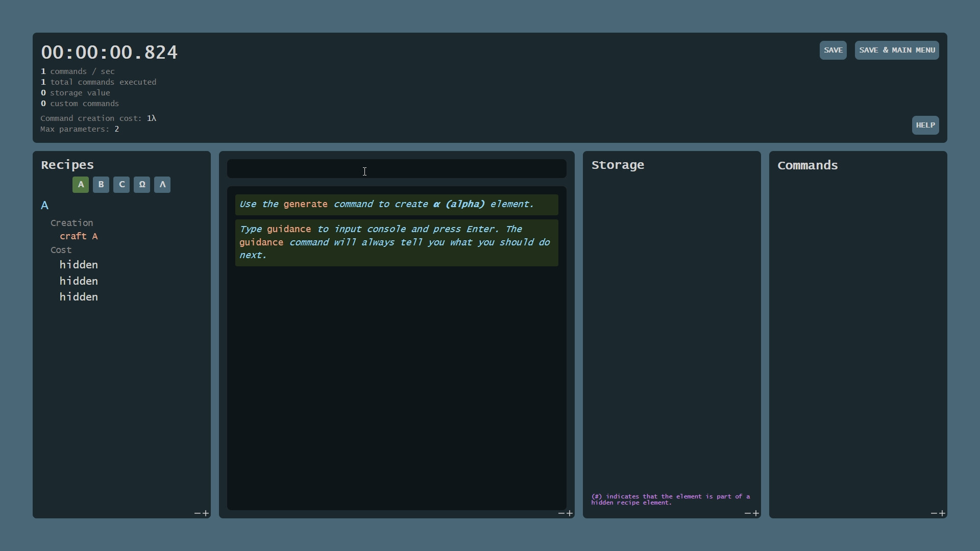Reveal the first hidden cost item
Screen dimensions: 980x551
point(79,264)
